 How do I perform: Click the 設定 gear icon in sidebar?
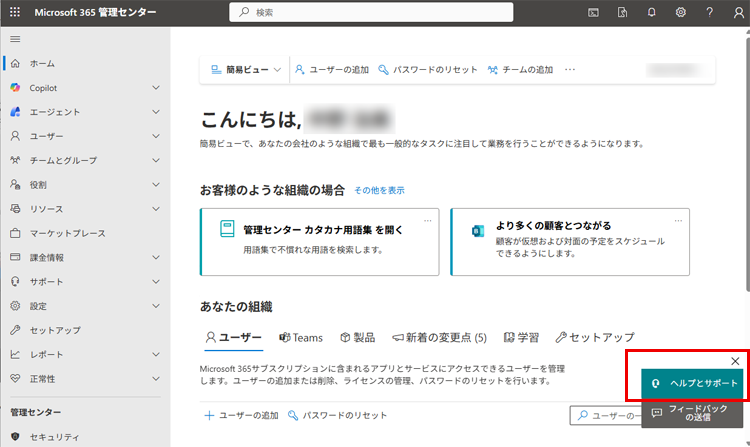click(15, 305)
